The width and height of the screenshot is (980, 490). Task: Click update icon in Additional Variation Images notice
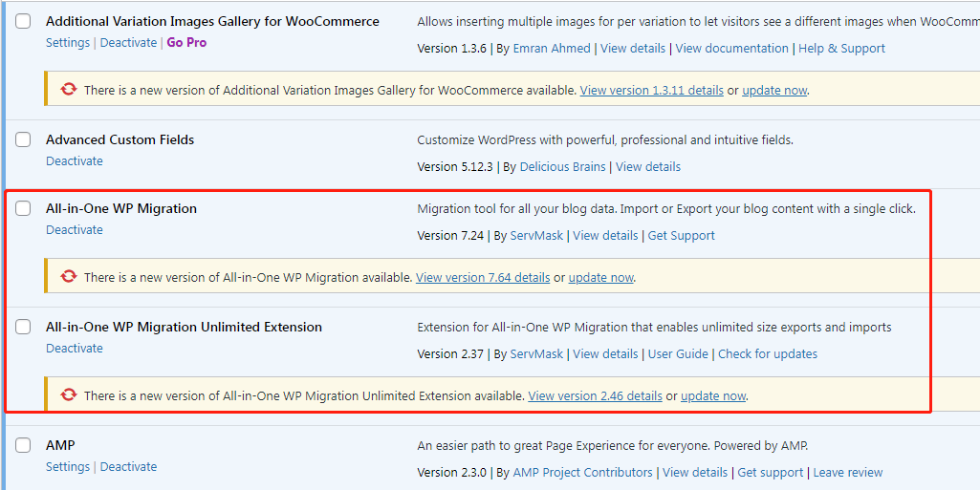coord(69,90)
